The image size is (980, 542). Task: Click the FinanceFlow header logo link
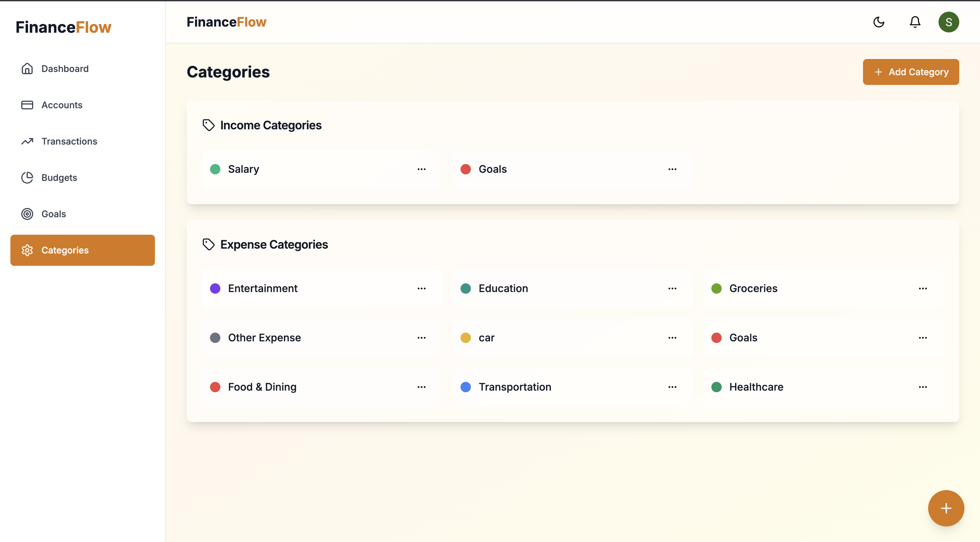coord(226,22)
